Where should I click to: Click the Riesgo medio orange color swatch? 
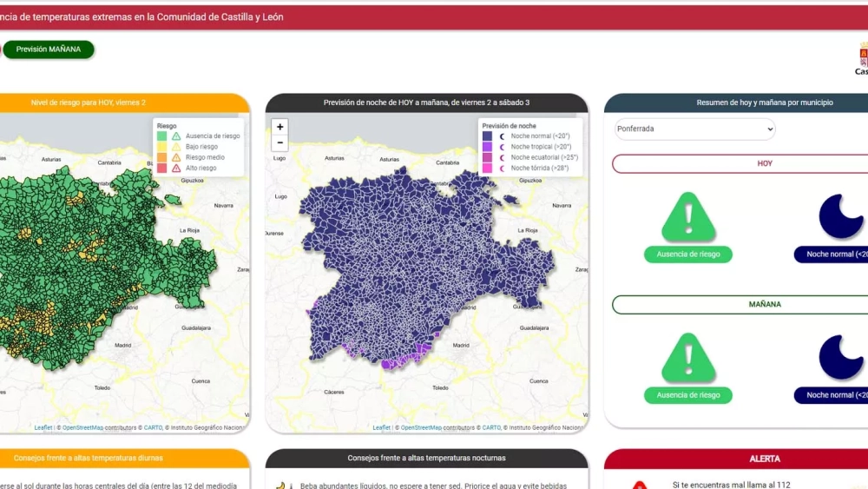162,157
